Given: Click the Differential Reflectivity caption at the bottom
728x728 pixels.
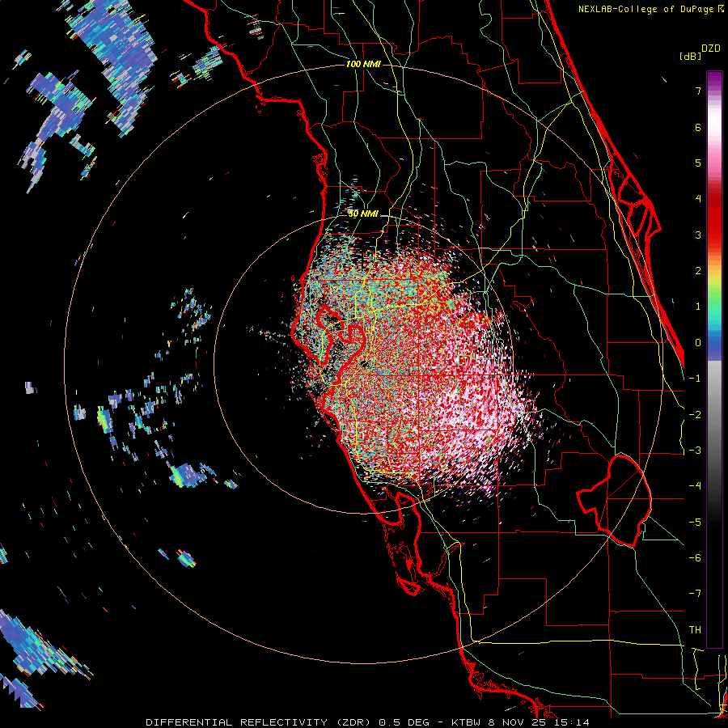Looking at the screenshot, I should (368, 722).
